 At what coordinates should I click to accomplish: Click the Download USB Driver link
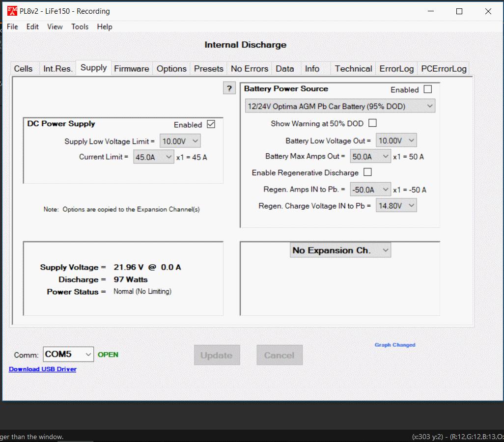[43, 369]
